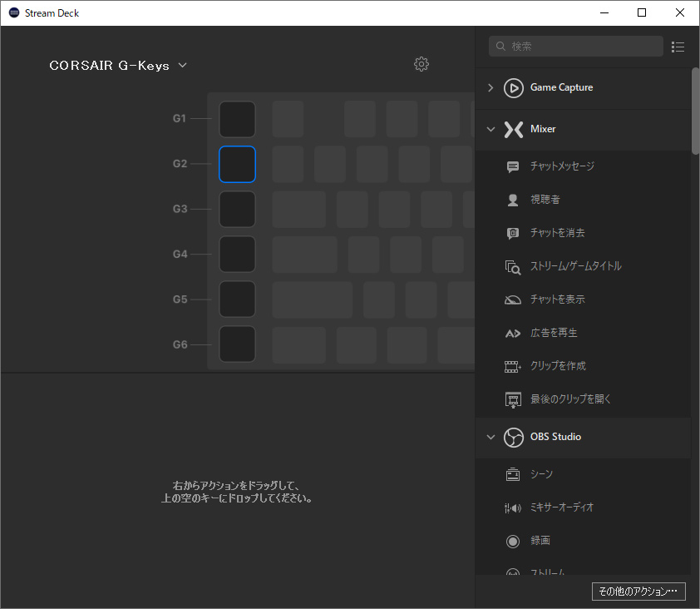Click the G4 key label
700x609 pixels.
click(x=180, y=255)
